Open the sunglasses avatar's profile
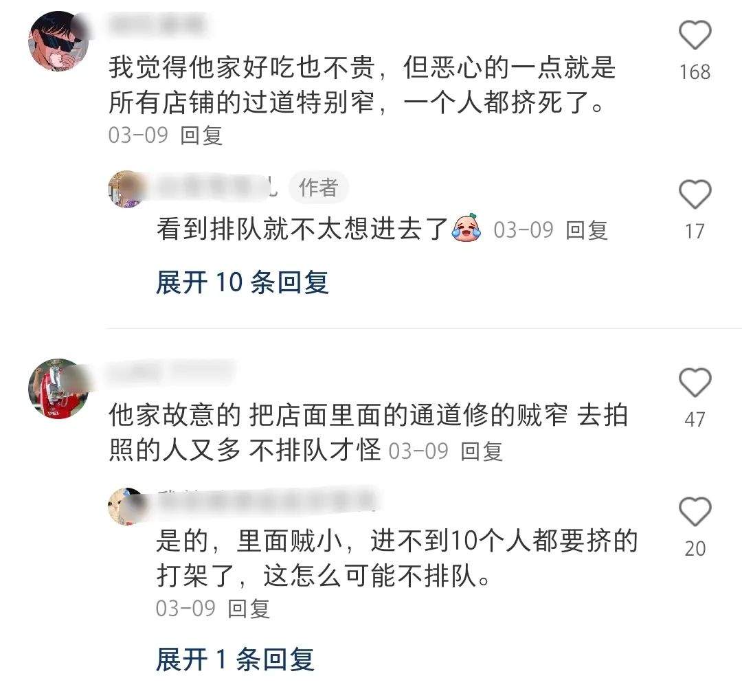 click(58, 42)
